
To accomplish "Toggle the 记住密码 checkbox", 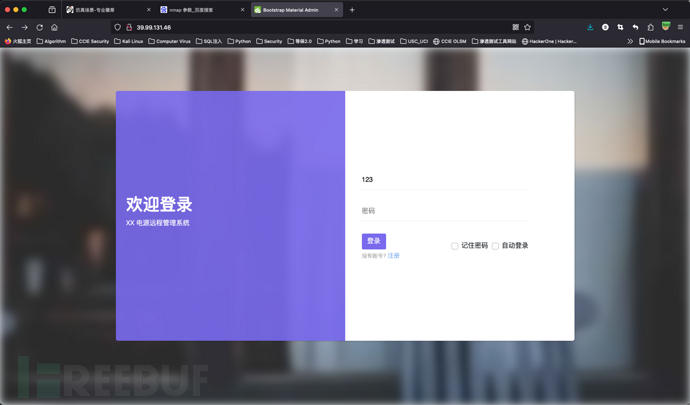I will (x=455, y=246).
